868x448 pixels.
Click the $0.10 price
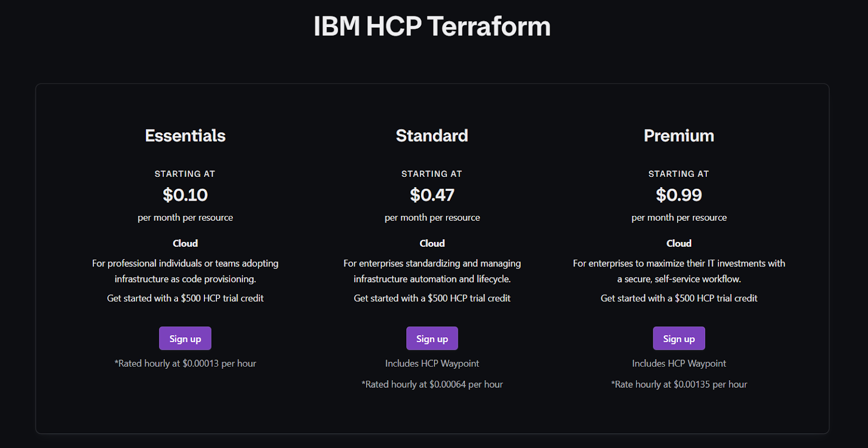pyautogui.click(x=185, y=195)
